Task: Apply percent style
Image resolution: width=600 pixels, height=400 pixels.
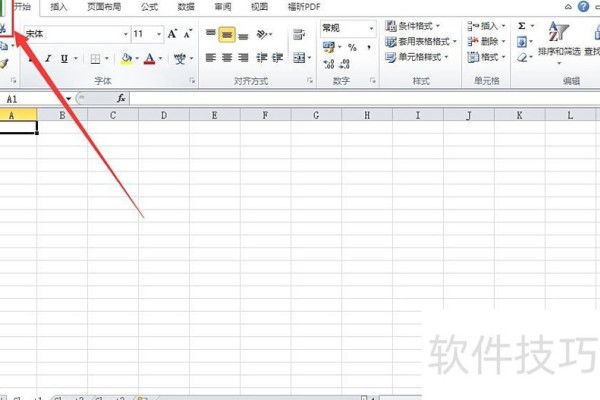Action: (352, 47)
